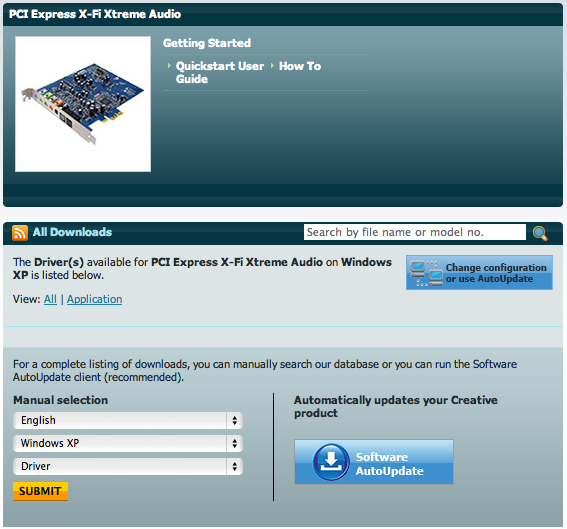Viewport: 567px width, 529px height.
Task: Click the computers icon on Change configuration
Action: point(426,273)
